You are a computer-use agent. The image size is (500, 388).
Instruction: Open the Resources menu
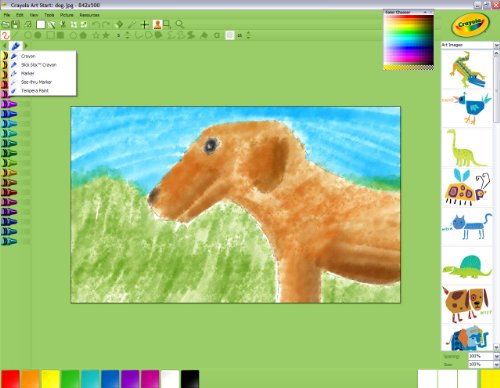pos(89,15)
